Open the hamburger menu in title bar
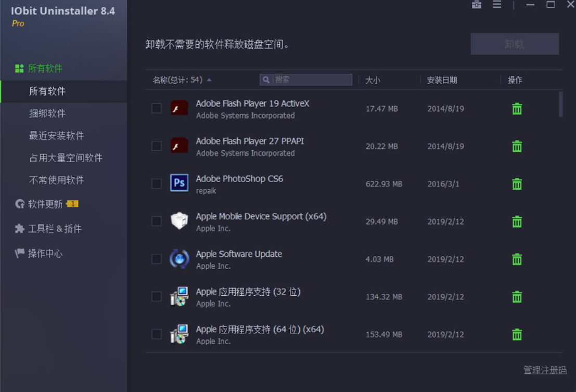The width and height of the screenshot is (576, 392). point(497,4)
